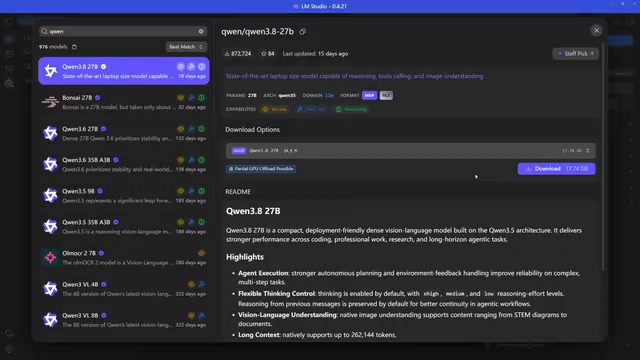Click the Agent Execution bullet text
The height and width of the screenshot is (360, 640).
click(x=409, y=278)
